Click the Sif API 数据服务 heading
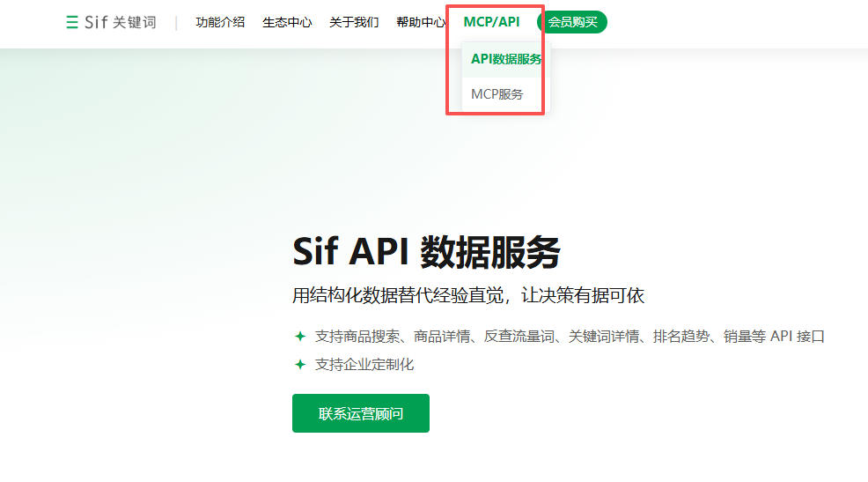This screenshot has height=482, width=868. [x=426, y=252]
